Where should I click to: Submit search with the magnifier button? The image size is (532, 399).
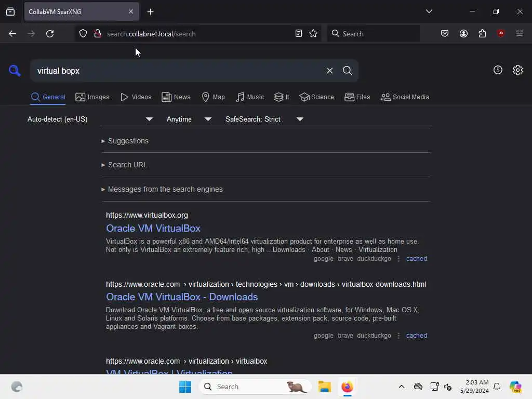coord(347,71)
